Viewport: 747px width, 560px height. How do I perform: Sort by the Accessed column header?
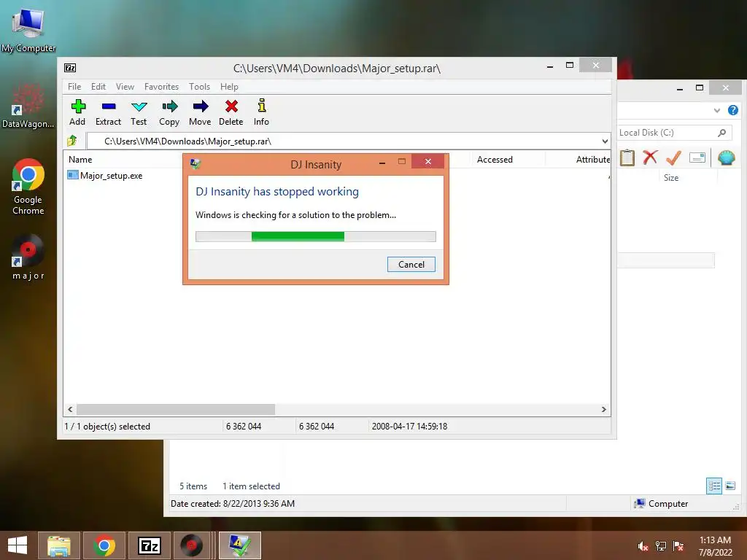coord(495,160)
